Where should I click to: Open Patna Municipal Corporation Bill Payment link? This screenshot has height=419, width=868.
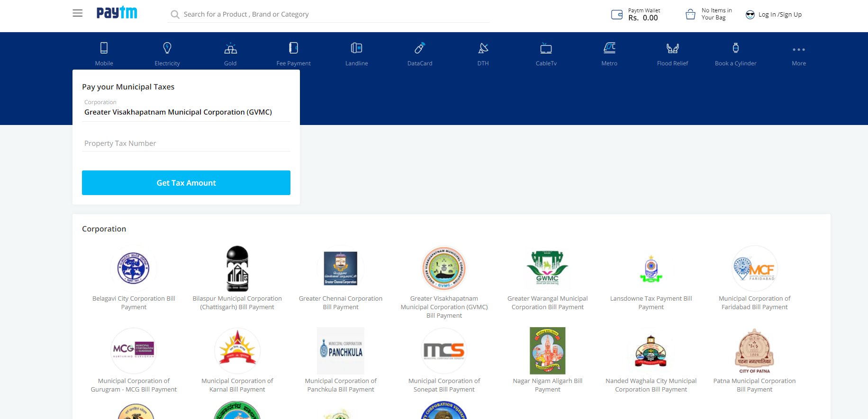[x=754, y=385]
